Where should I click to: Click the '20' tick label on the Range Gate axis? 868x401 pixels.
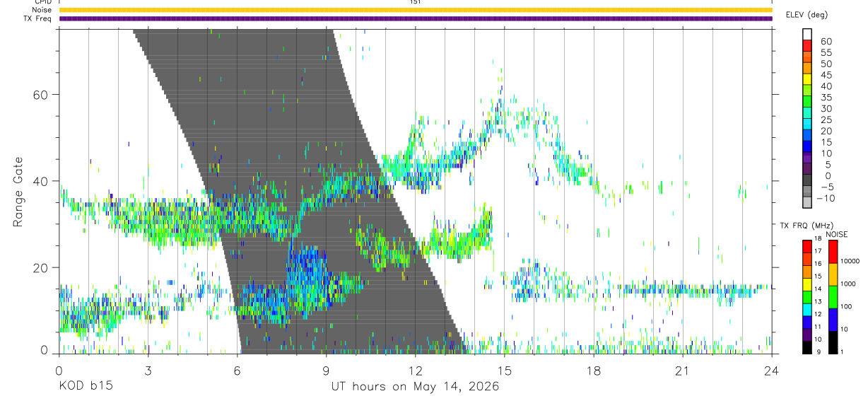pyautogui.click(x=42, y=268)
